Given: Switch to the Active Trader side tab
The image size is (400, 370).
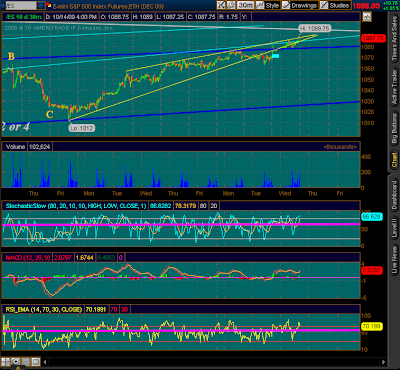Looking at the screenshot, I should click(394, 87).
